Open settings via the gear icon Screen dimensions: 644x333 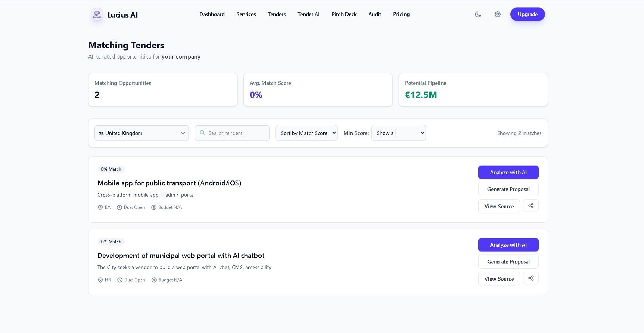click(498, 14)
